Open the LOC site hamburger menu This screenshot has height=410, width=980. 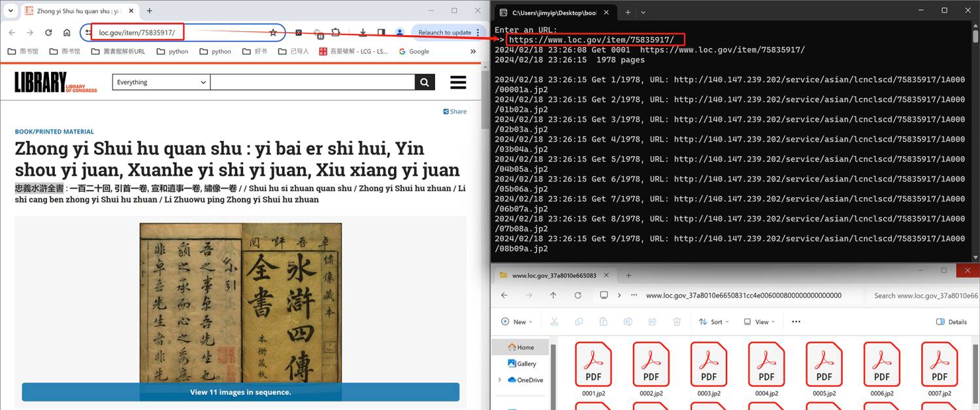point(457,82)
